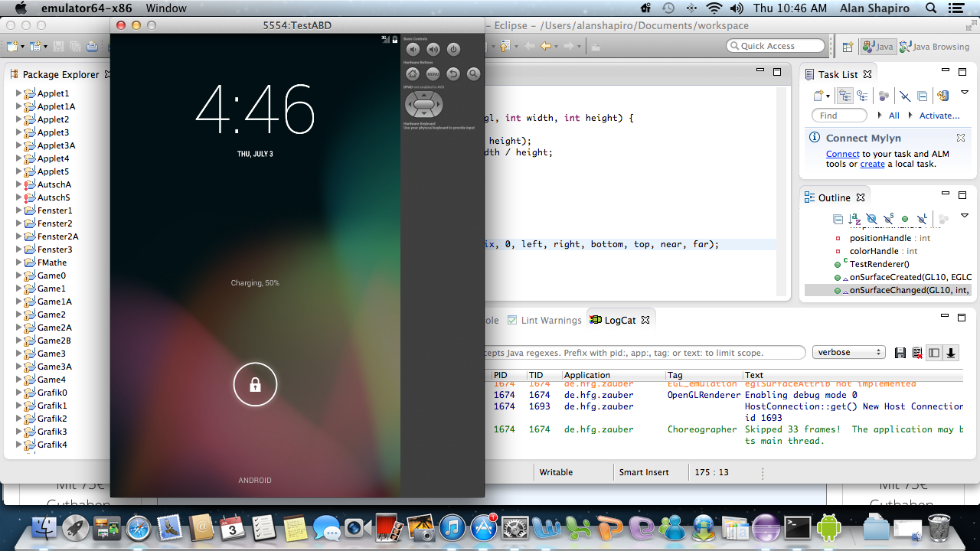980x551 pixels.
Task: Click Activate... in Task List
Action: [x=939, y=116]
